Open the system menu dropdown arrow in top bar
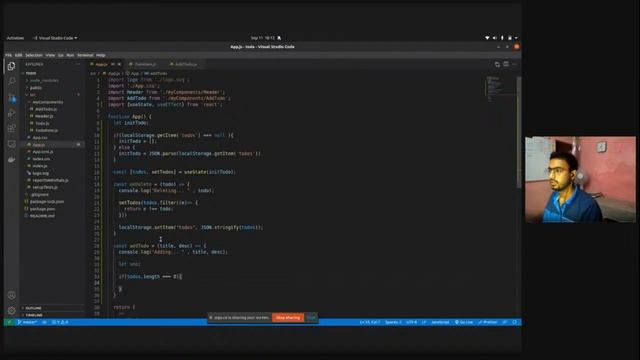Screen dimensions: 640x360 [x=516, y=38]
